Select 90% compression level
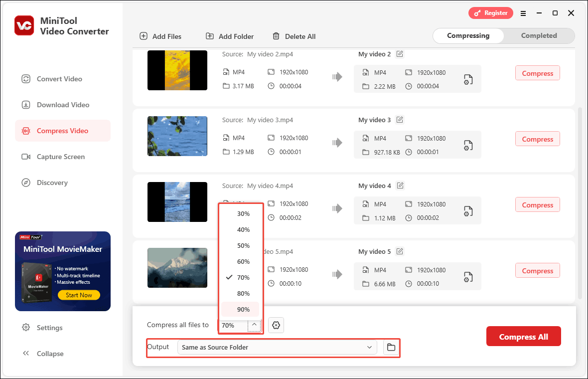 240,310
